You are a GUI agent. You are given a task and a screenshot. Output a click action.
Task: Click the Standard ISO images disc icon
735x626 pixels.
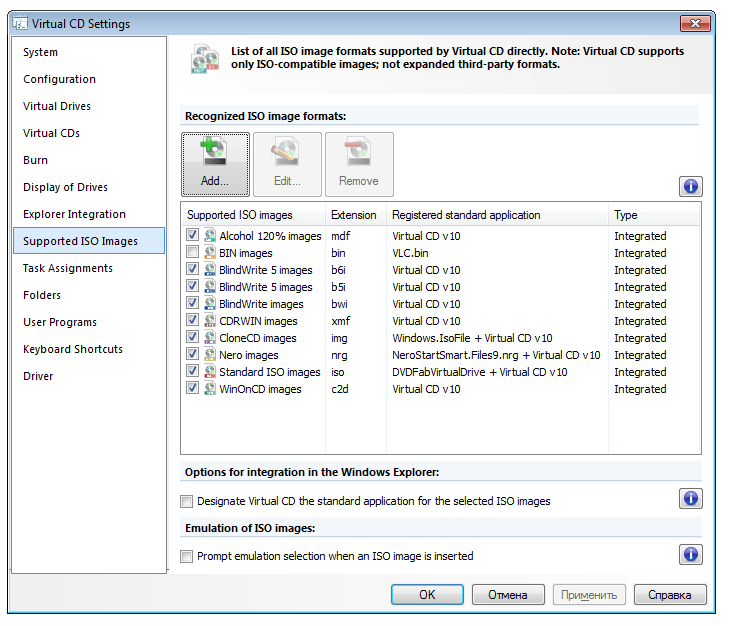pyautogui.click(x=210, y=371)
